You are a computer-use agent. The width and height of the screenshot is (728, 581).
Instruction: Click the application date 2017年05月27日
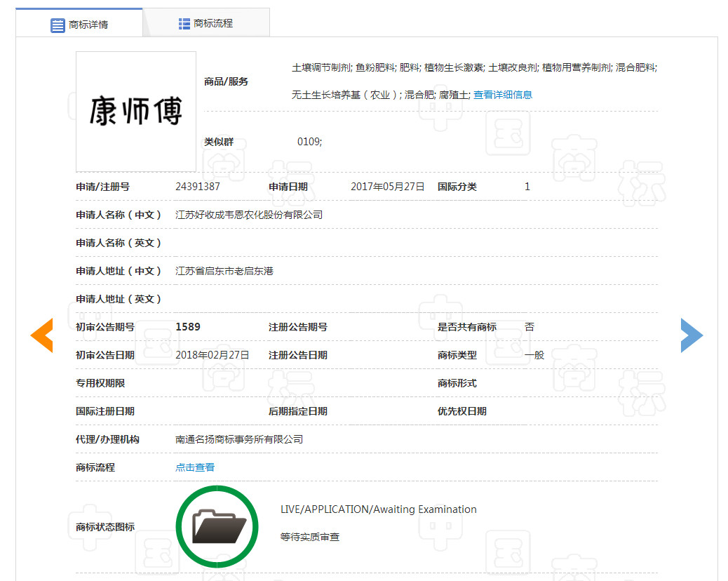[387, 187]
